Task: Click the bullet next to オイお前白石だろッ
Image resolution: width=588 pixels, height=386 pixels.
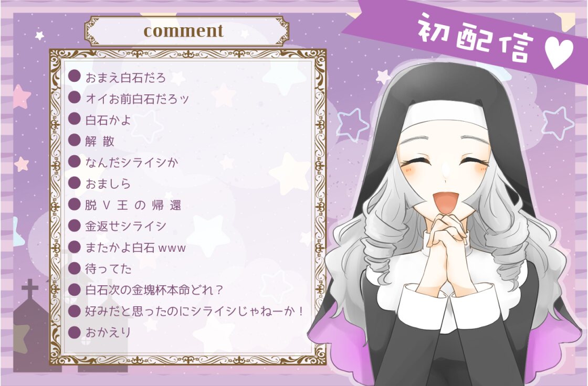Action: [x=75, y=98]
